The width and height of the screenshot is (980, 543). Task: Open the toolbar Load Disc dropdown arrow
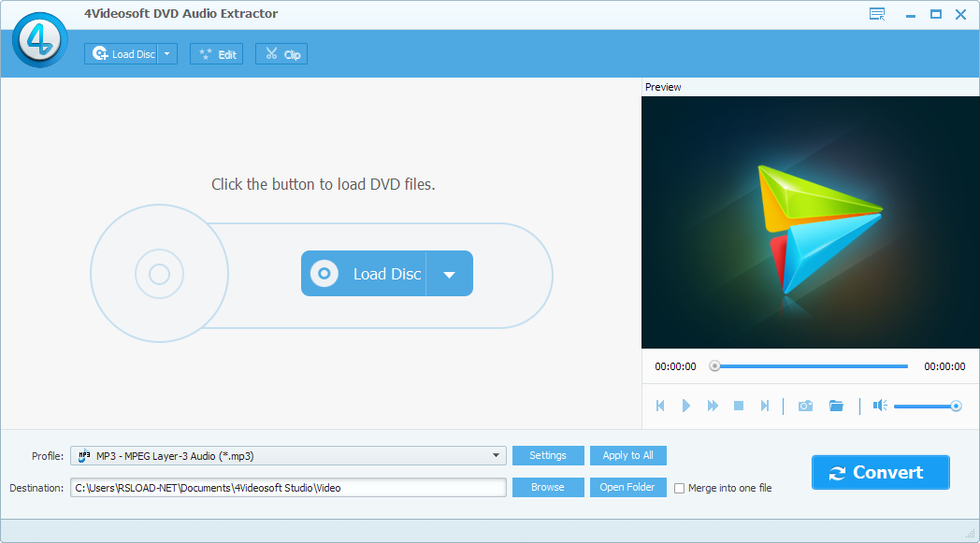(167, 53)
